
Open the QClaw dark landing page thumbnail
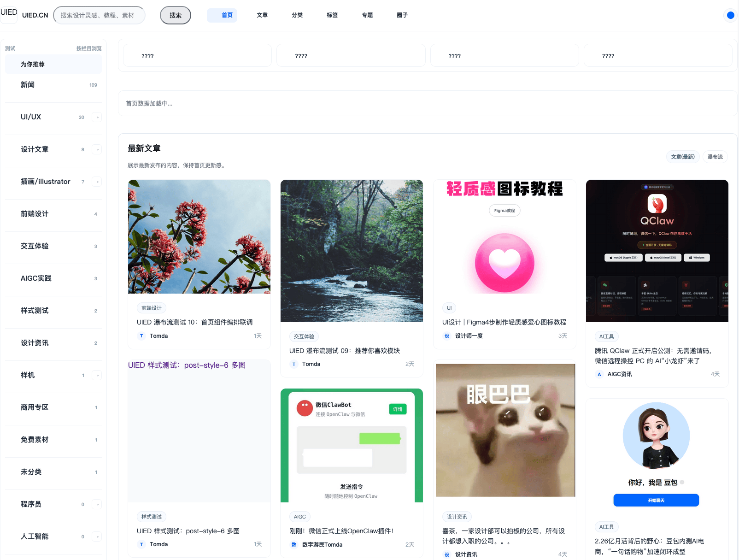(x=657, y=251)
